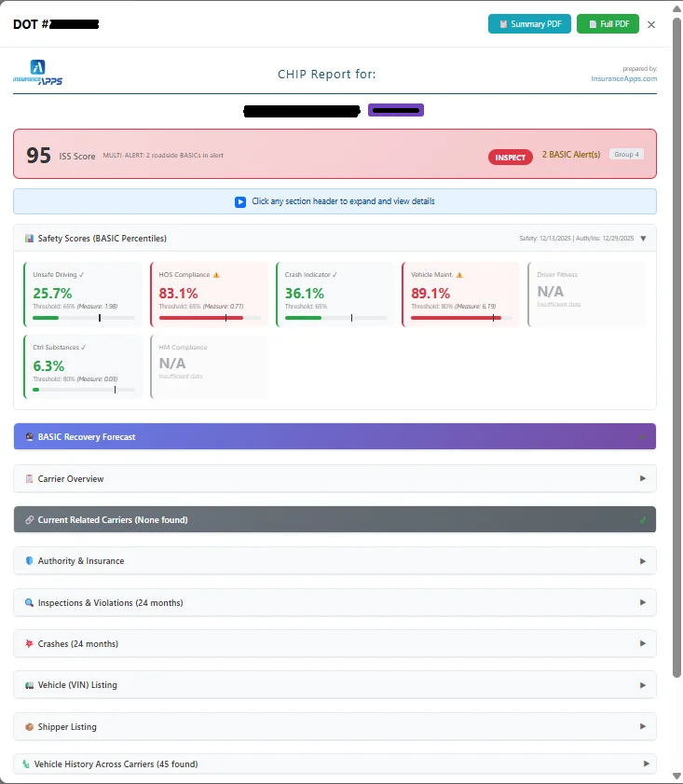Click the Group 4 badge
683x784 pixels.
point(626,155)
